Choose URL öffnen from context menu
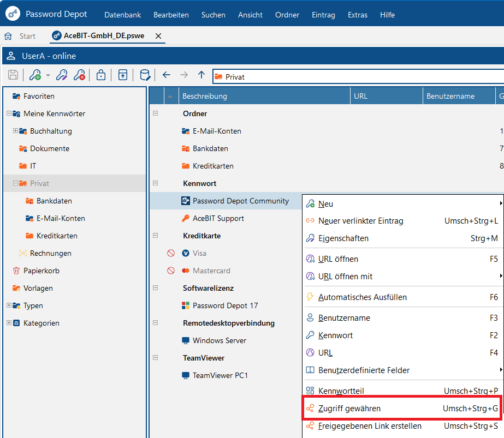Image resolution: width=504 pixels, height=438 pixels. [402, 259]
